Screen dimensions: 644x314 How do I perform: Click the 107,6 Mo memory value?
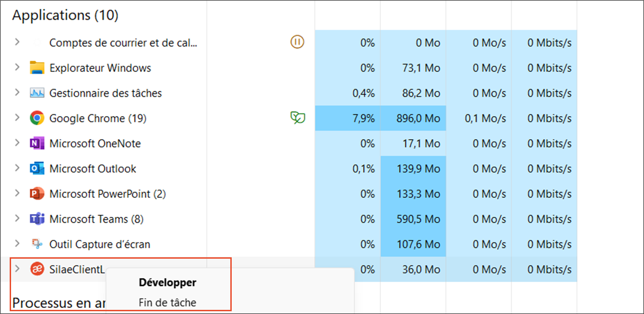[x=418, y=244]
